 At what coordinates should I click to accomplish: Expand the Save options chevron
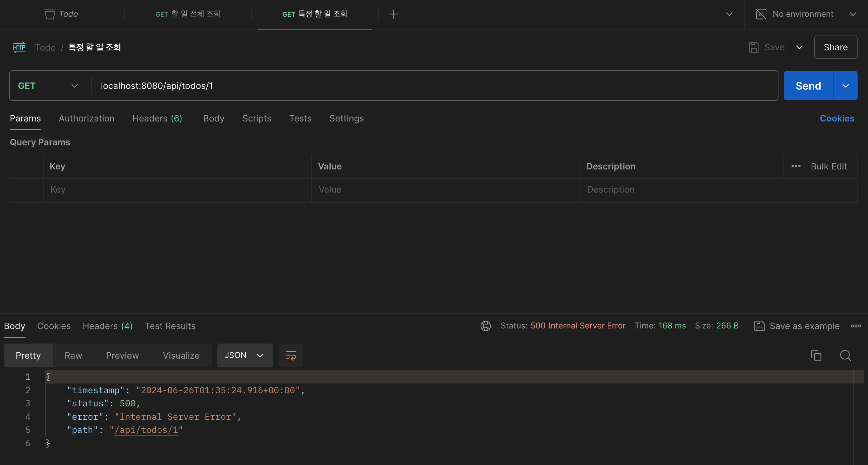799,48
